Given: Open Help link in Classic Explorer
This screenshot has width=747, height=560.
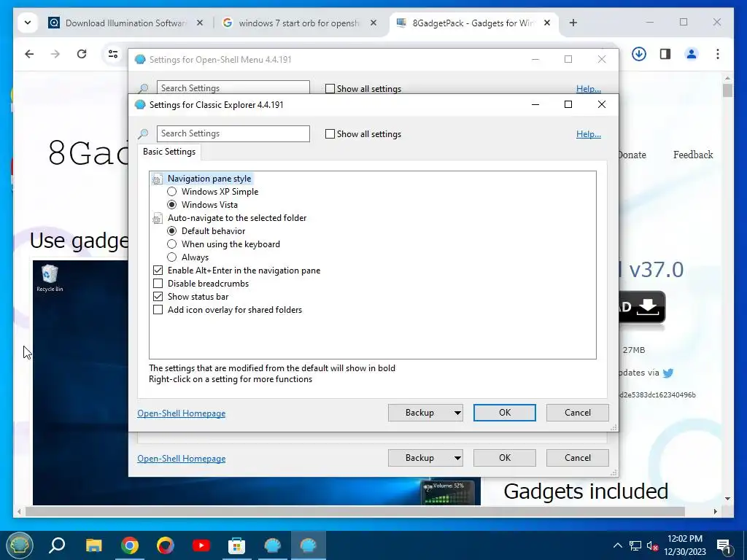Looking at the screenshot, I should click(589, 134).
